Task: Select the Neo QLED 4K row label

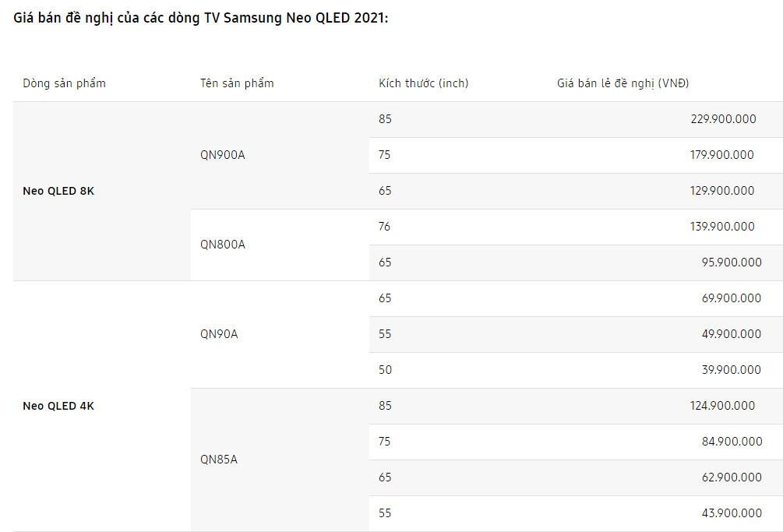Action: coord(58,406)
